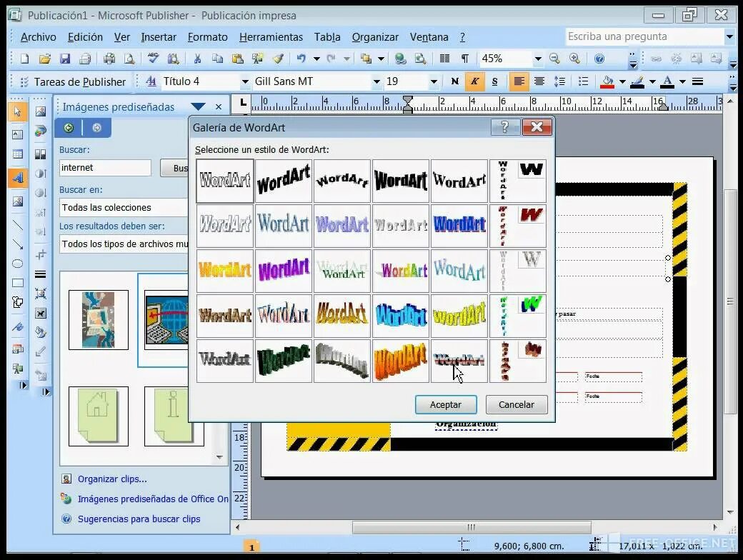Click the Copy icon

tap(217, 59)
